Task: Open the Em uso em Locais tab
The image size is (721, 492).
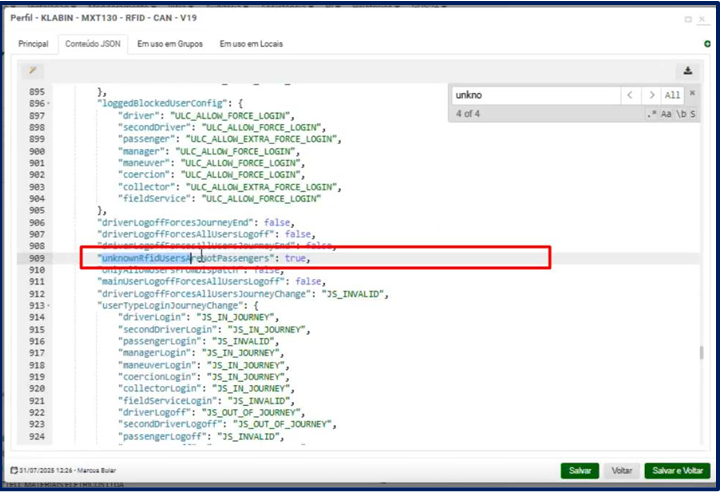Action: (x=251, y=44)
